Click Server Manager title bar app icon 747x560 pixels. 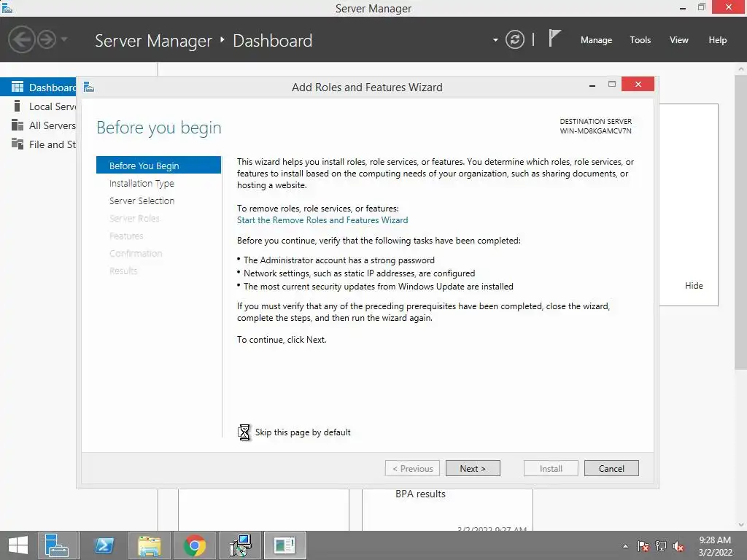coord(7,7)
